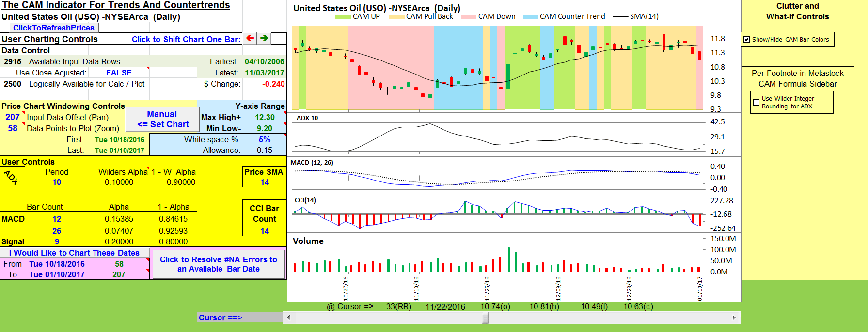This screenshot has height=332, width=868.
Task: Click the CCI(14) panel label
Action: tap(305, 200)
